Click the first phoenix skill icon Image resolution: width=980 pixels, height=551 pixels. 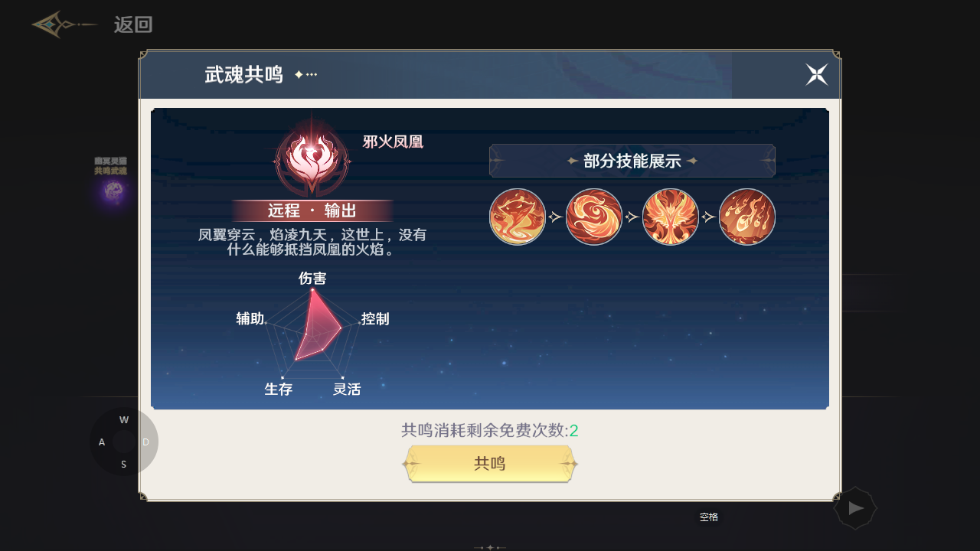pos(518,217)
